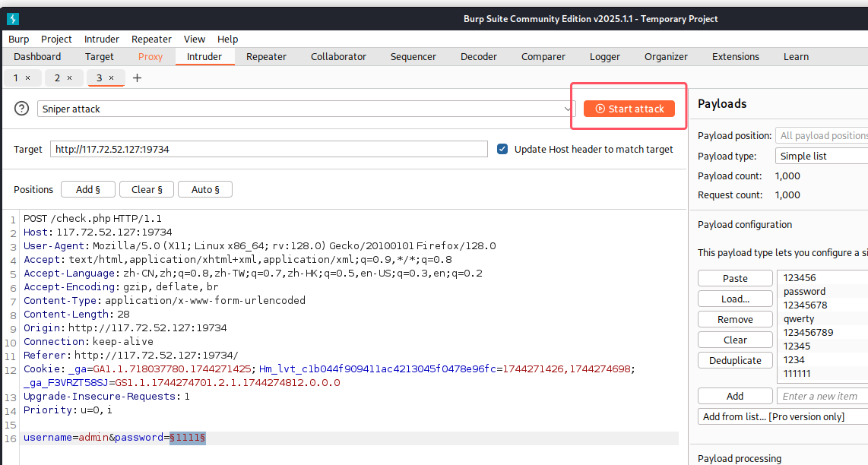
Task: Open the Burp menu
Action: (x=19, y=40)
